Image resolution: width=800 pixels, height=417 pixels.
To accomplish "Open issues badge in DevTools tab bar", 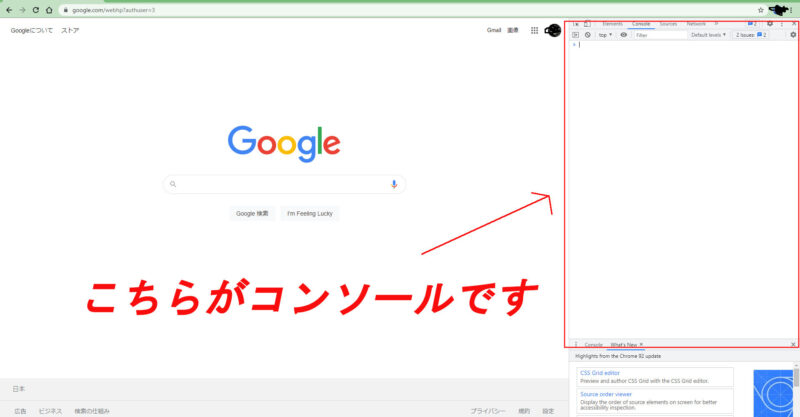I will click(x=752, y=24).
